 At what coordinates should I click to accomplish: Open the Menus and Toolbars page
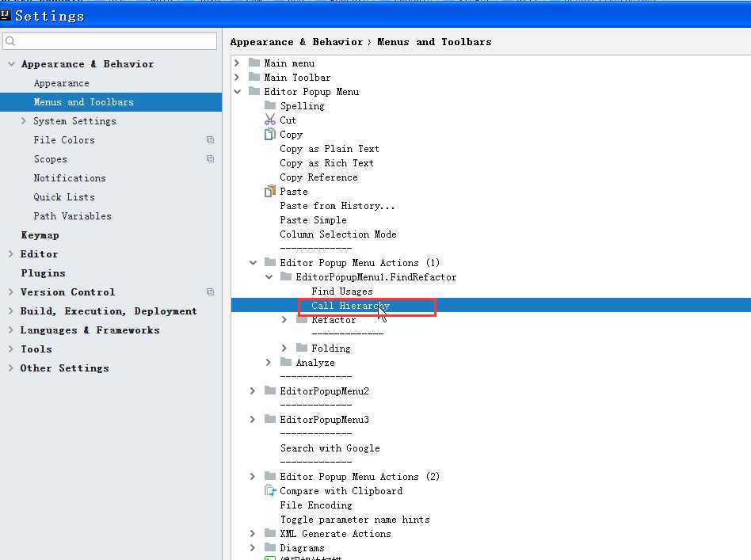coord(111,102)
